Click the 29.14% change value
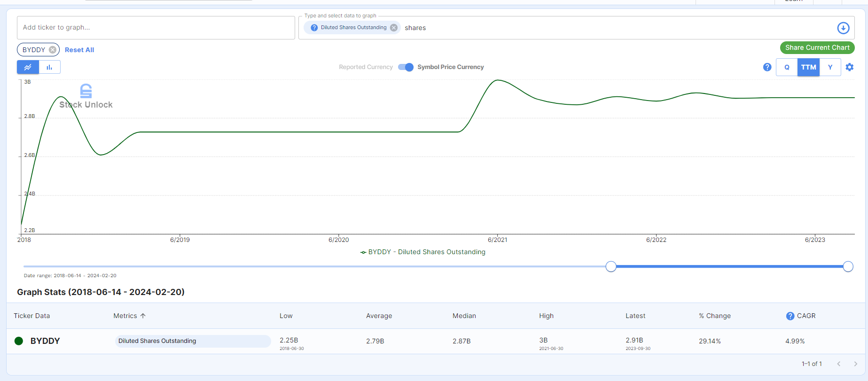The image size is (868, 381). [710, 341]
